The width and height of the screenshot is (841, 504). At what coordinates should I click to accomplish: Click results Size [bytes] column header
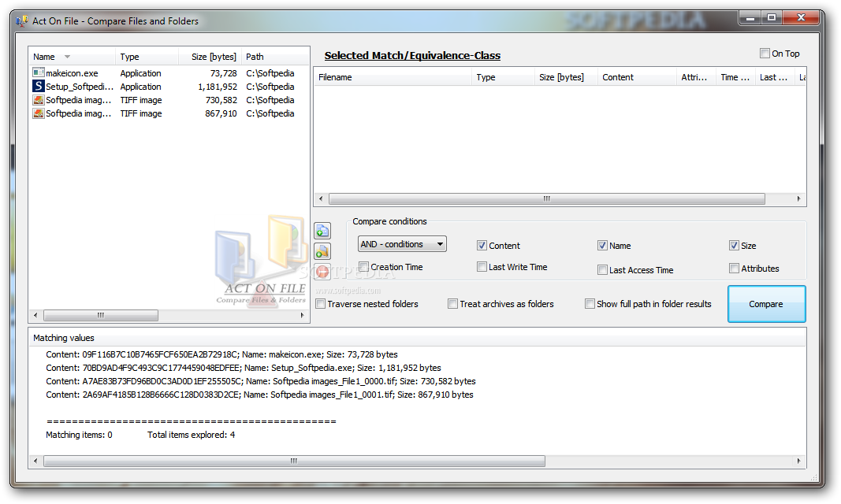(x=566, y=77)
